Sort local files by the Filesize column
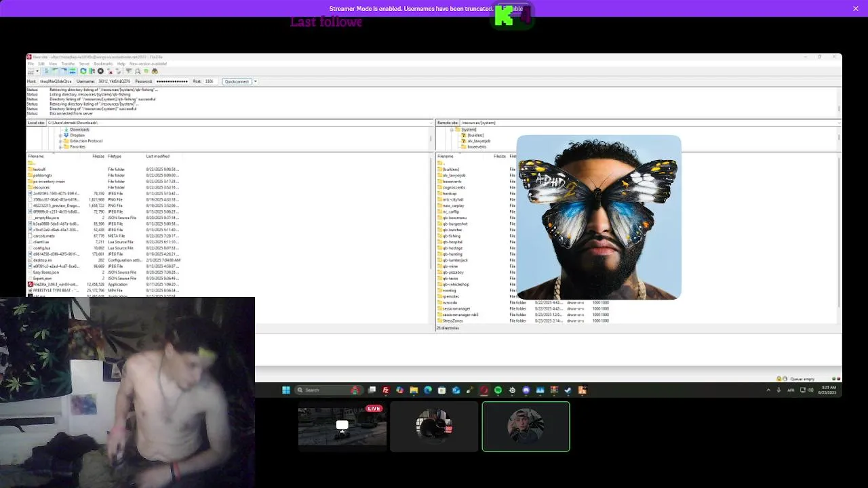 pyautogui.click(x=98, y=157)
